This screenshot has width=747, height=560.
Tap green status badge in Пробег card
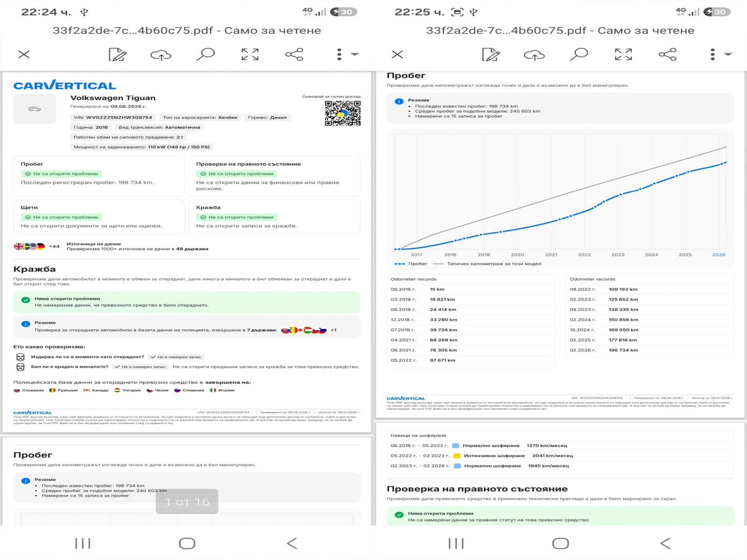click(x=62, y=174)
